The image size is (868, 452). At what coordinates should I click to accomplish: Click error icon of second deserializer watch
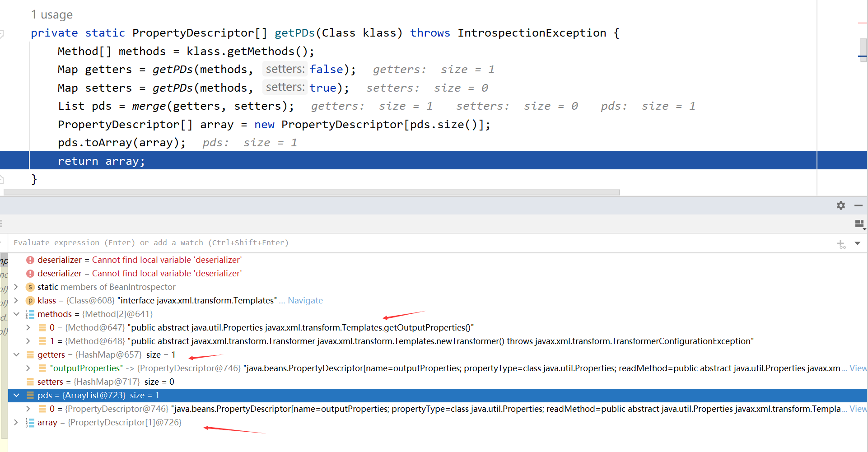(x=30, y=274)
